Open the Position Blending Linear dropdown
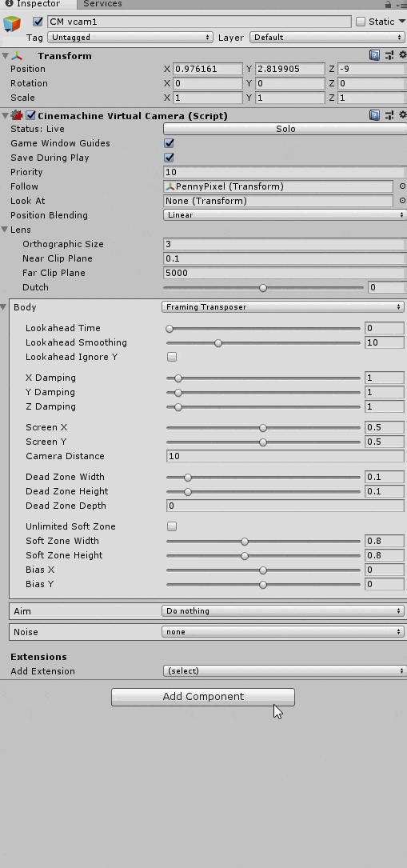This screenshot has height=868, width=407. click(285, 214)
